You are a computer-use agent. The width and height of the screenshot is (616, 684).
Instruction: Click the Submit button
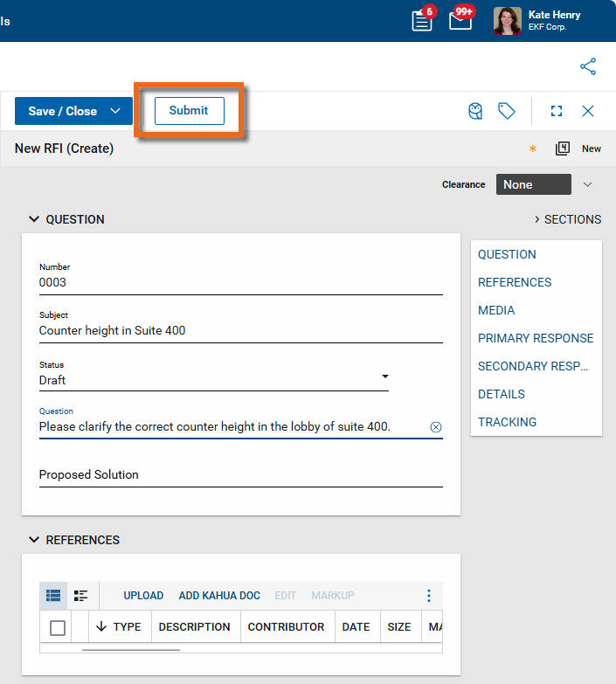point(189,111)
